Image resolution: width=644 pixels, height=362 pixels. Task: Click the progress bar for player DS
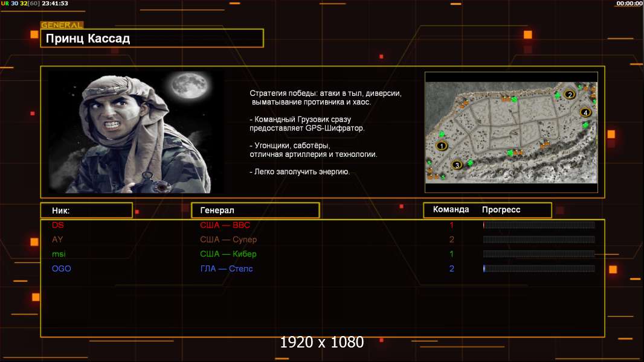click(x=539, y=224)
